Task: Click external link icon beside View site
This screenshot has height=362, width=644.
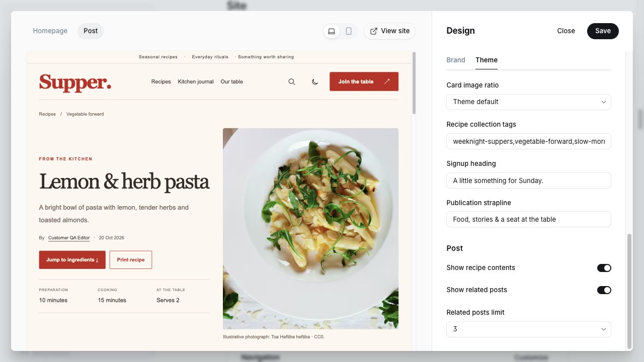Action: pyautogui.click(x=374, y=31)
